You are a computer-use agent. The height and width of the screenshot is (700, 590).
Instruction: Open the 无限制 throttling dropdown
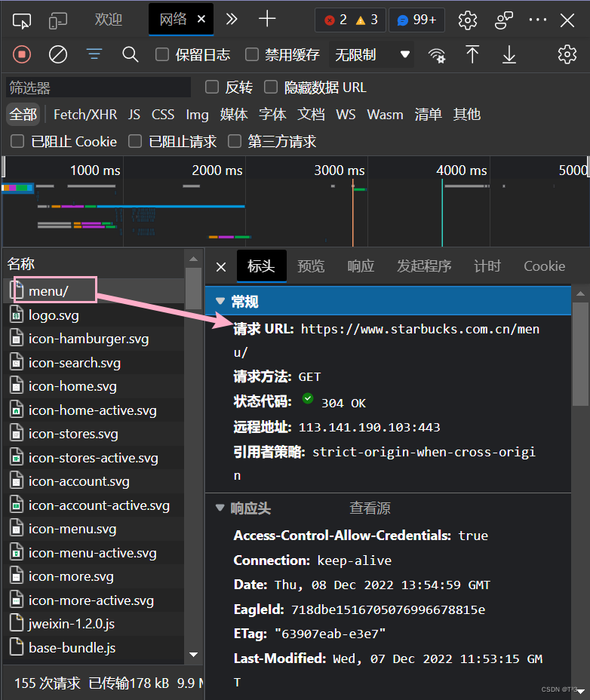(371, 54)
